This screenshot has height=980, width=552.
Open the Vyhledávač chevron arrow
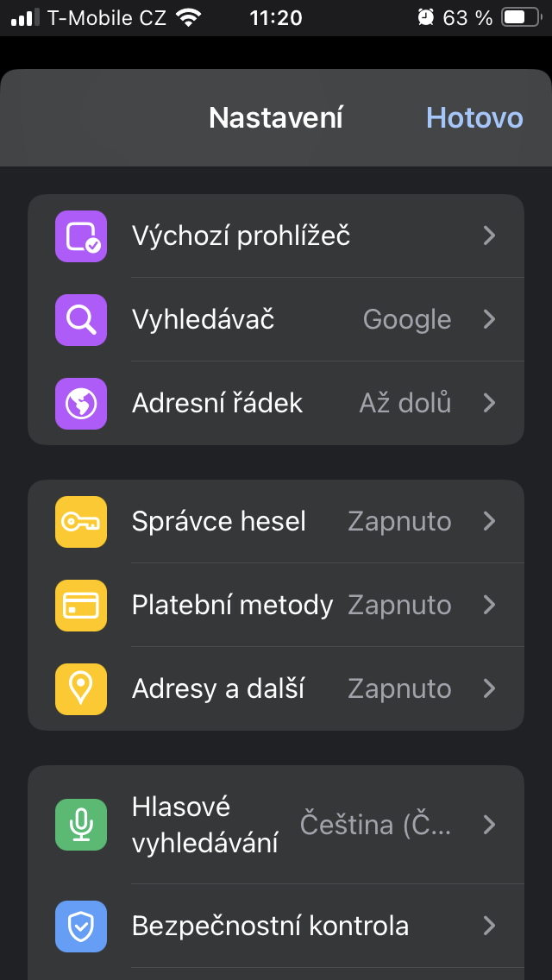pos(489,320)
